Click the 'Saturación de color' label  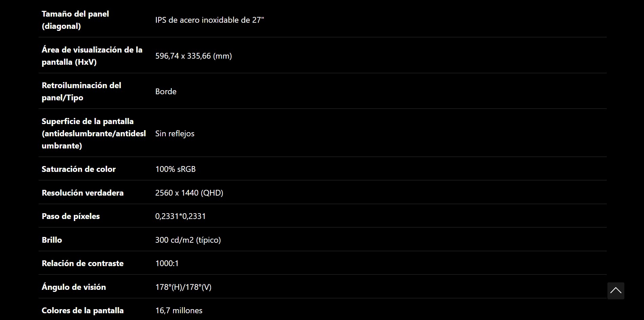click(79, 169)
